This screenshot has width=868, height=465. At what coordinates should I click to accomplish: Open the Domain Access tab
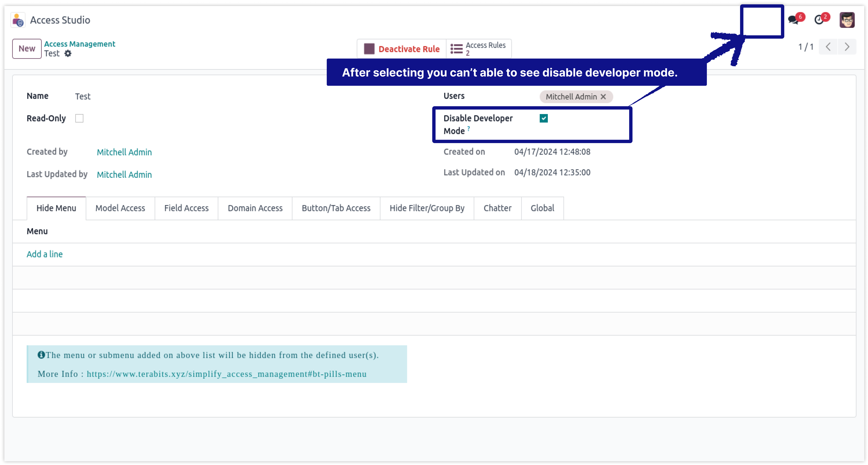255,208
